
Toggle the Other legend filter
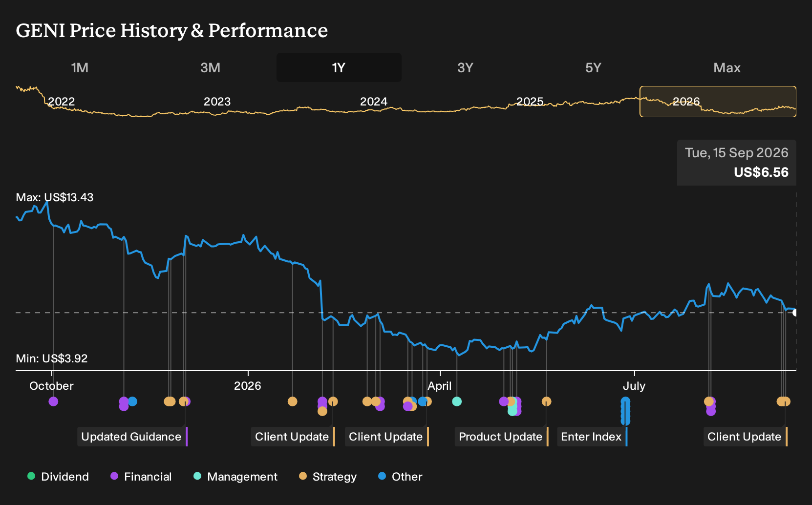tap(400, 477)
